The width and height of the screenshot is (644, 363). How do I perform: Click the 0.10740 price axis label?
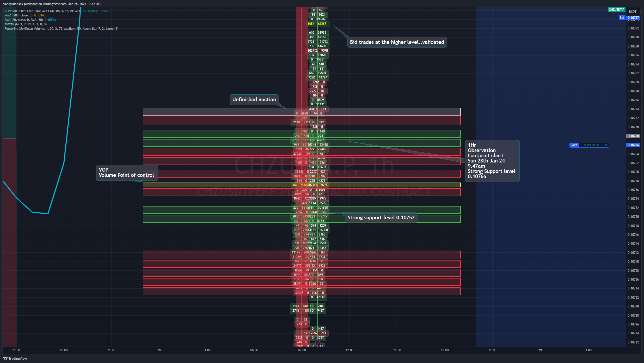(633, 262)
